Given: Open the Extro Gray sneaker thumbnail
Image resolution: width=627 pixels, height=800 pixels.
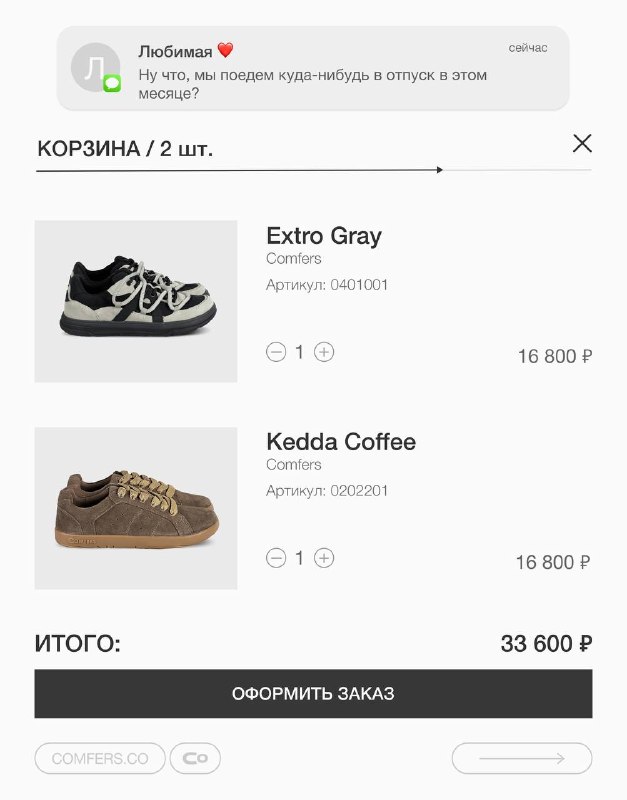Looking at the screenshot, I should click(136, 301).
